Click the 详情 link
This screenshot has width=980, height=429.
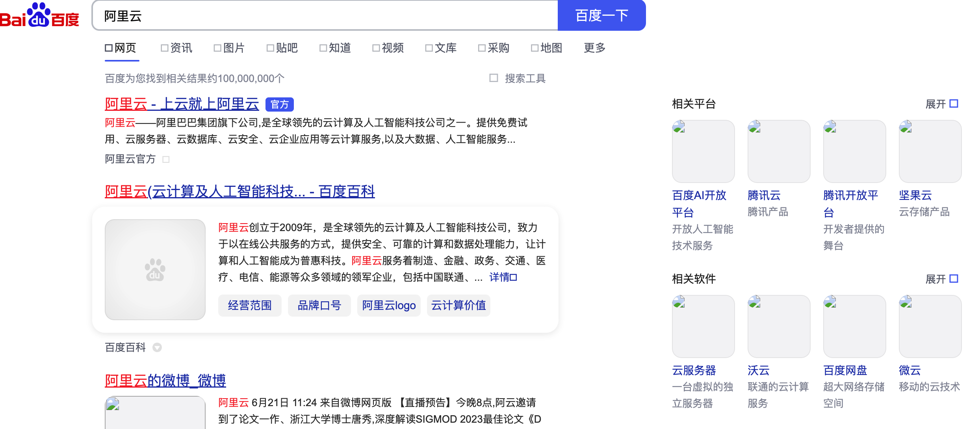click(503, 277)
